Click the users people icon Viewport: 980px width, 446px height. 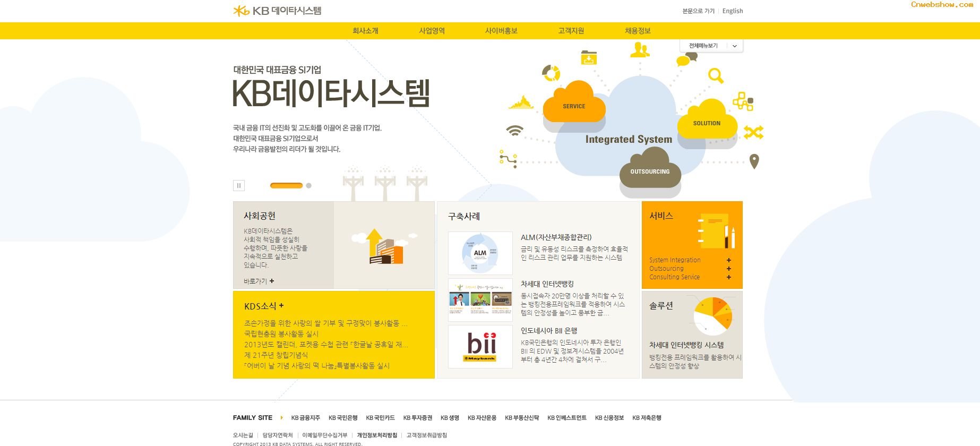click(x=640, y=49)
